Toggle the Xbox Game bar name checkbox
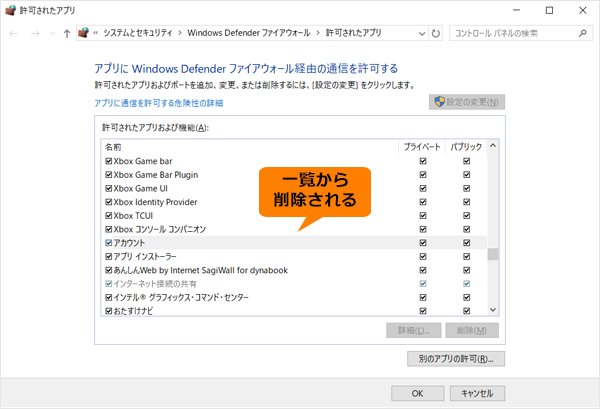 tap(109, 161)
